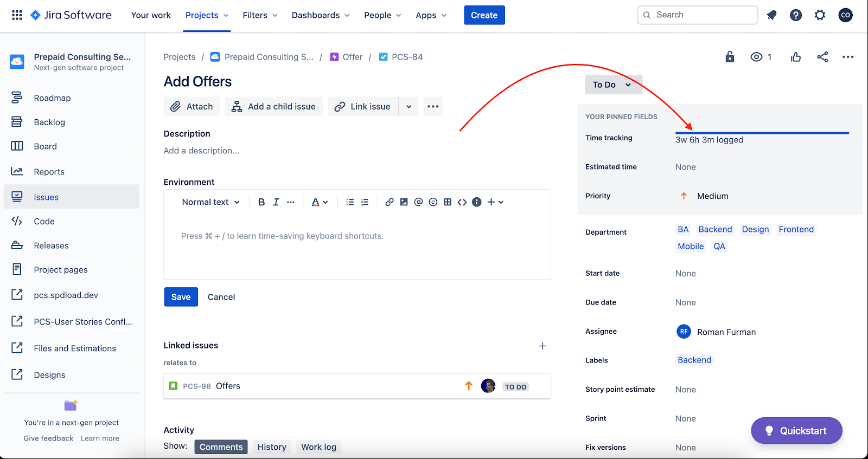Open issue actions ellipsis at top right

coord(848,57)
